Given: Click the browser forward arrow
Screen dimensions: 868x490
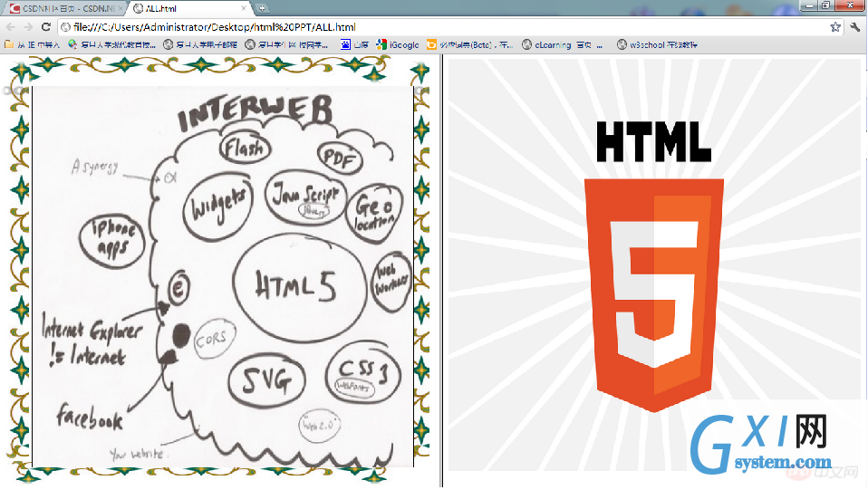Looking at the screenshot, I should [28, 26].
